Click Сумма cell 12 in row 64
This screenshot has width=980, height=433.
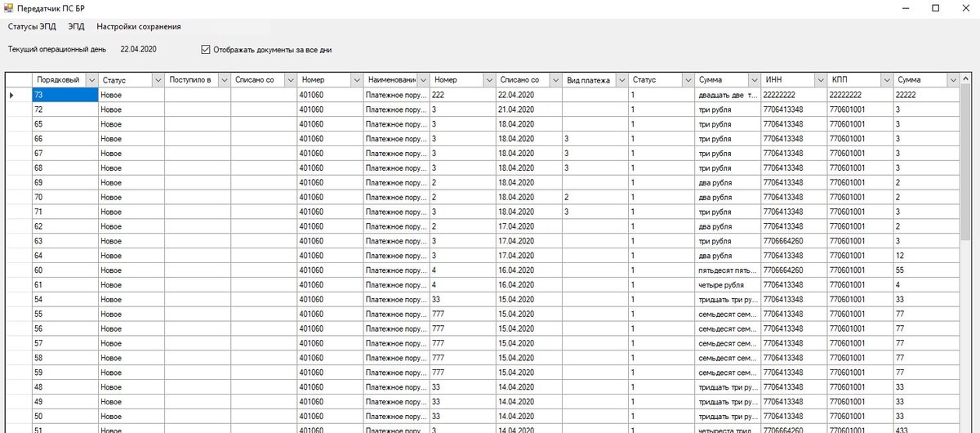tap(926, 256)
